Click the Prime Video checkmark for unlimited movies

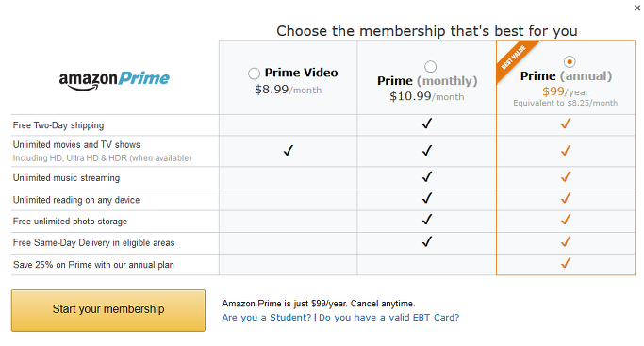click(289, 151)
